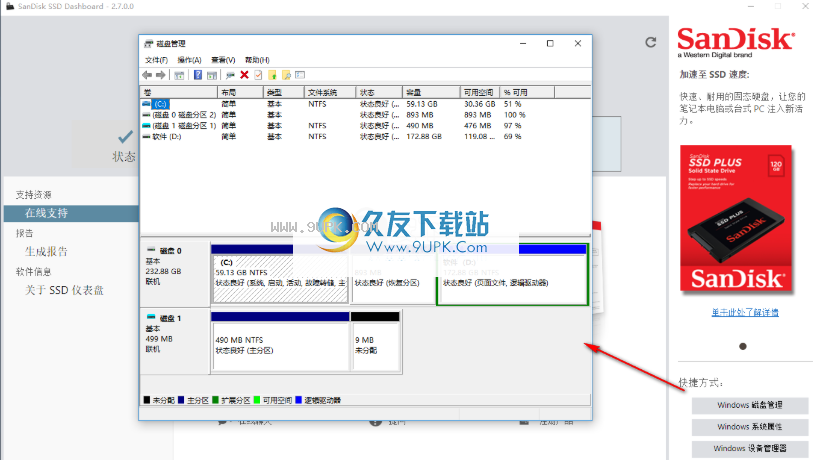Click the Windows 磁盘管理 shortcut button
This screenshot has height=460, width=813.
pos(750,405)
